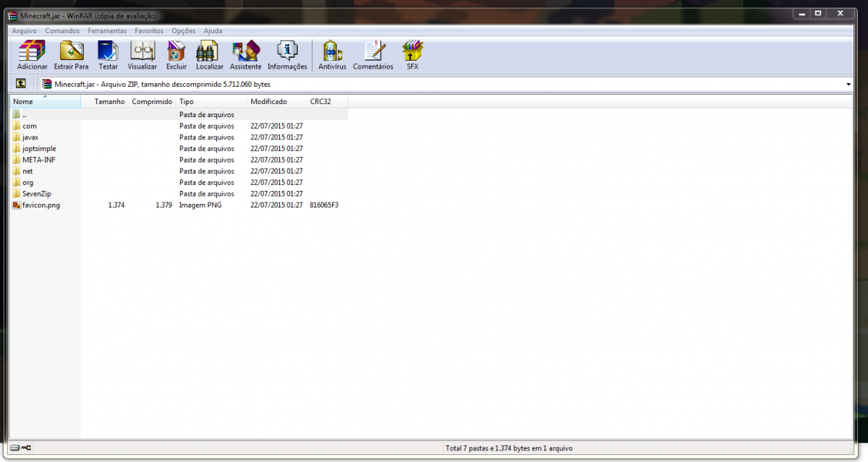
Task: Click the SFX toolbar icon
Action: point(412,55)
